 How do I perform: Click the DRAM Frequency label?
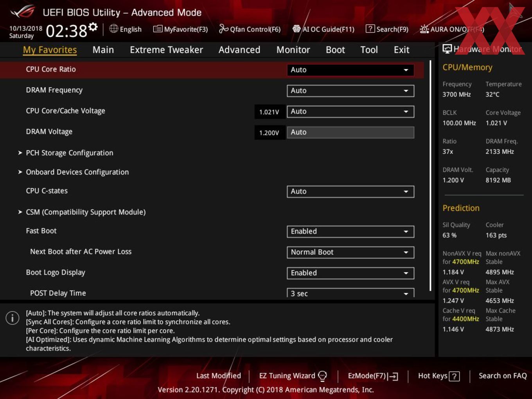pos(54,90)
